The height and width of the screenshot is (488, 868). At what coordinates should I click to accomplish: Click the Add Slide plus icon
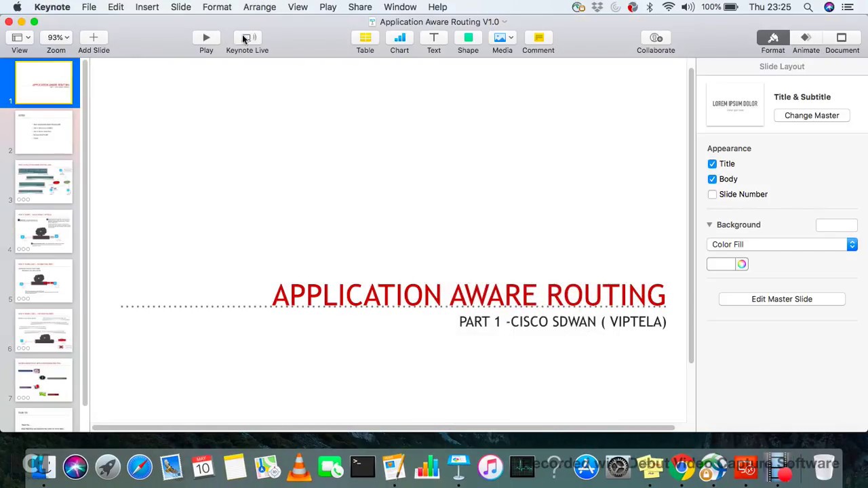(x=94, y=38)
